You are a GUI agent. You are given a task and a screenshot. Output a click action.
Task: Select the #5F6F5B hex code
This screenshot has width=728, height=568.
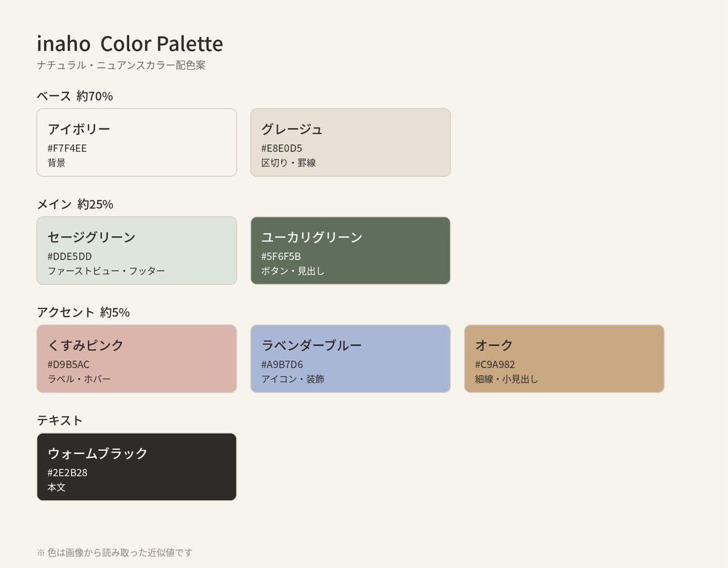(x=281, y=256)
